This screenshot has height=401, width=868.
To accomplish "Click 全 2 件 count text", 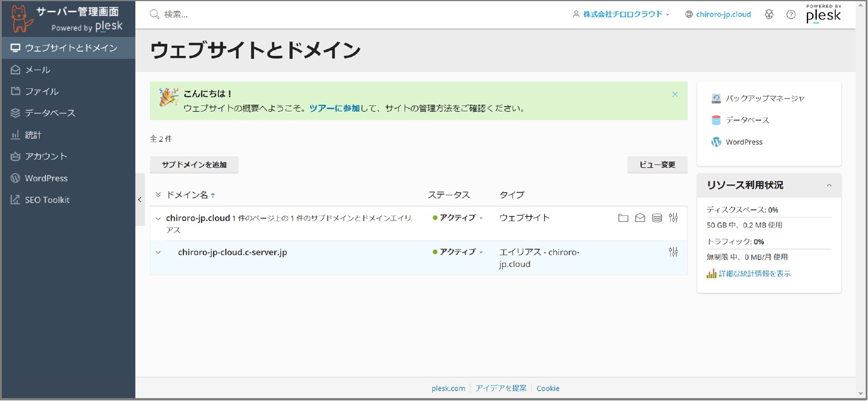I will (x=161, y=139).
